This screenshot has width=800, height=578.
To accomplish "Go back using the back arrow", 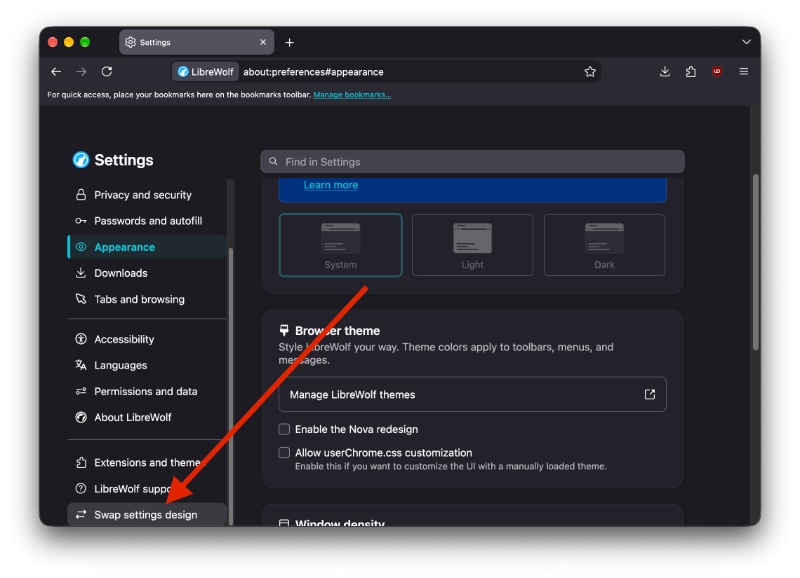I will [56, 72].
